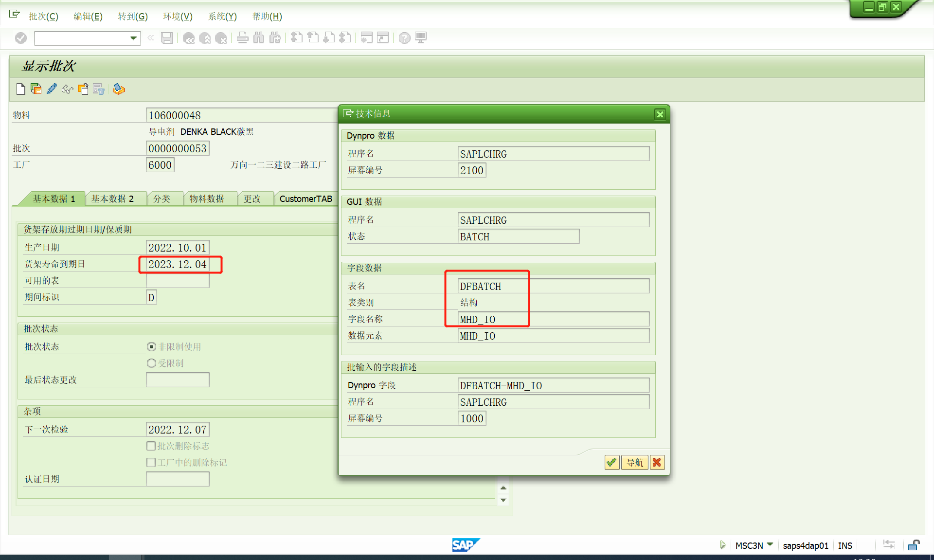Open the 系统(Y) menu

coord(222,17)
